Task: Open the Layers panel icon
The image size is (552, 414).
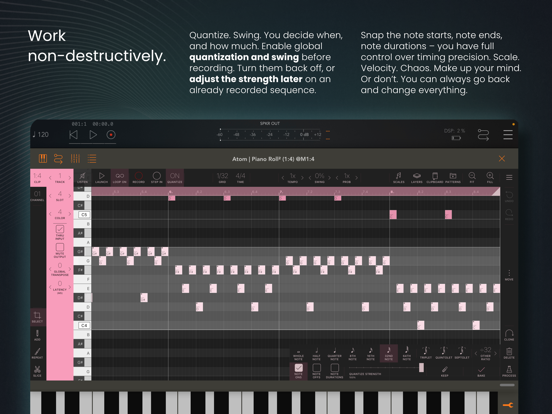Action: tap(416, 178)
